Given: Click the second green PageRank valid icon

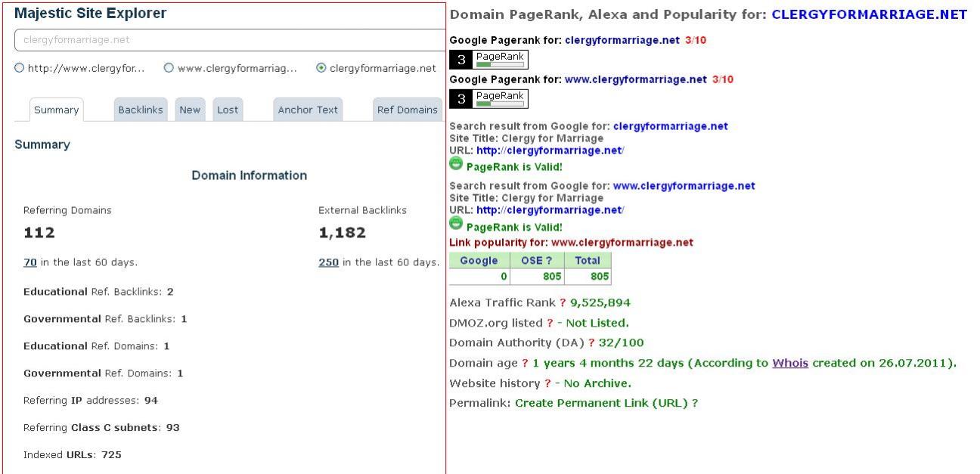Looking at the screenshot, I should [456, 224].
